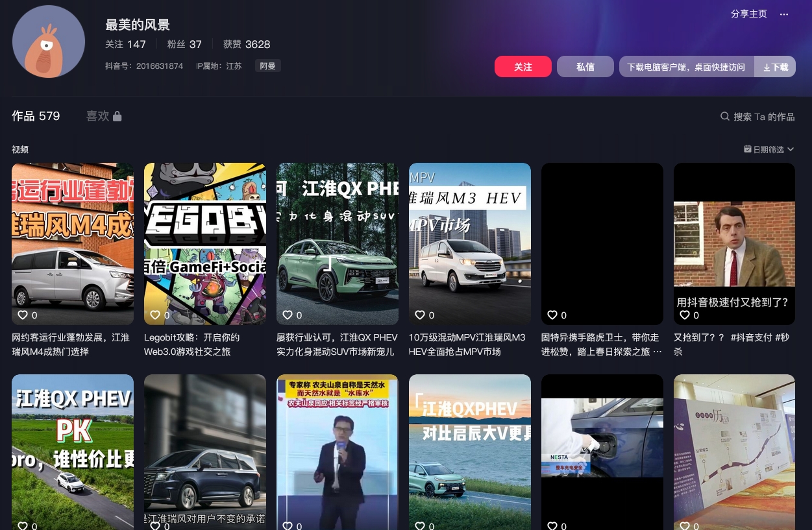The width and height of the screenshot is (812, 530).
Task: Like the 瑞风M4 video via heart icon
Action: click(23, 315)
